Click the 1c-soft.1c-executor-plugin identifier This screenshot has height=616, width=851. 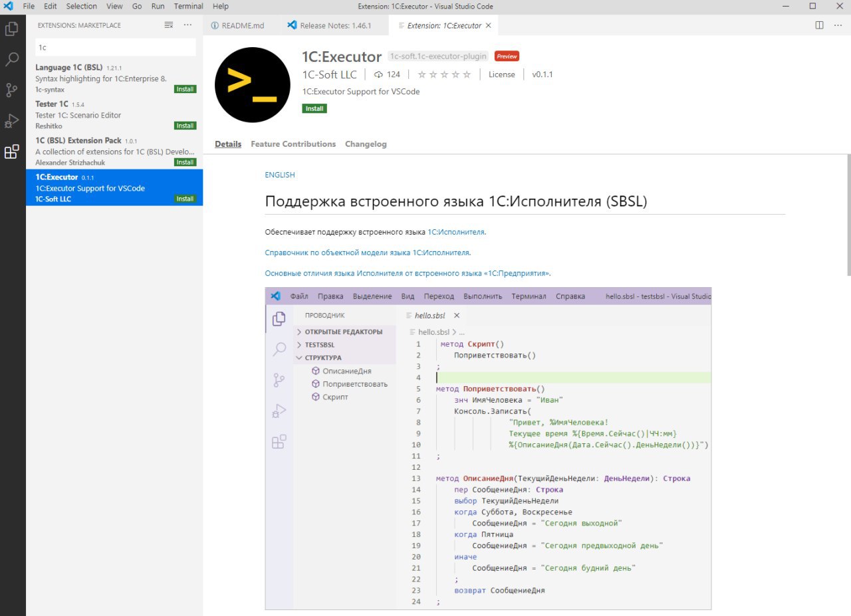click(x=438, y=56)
